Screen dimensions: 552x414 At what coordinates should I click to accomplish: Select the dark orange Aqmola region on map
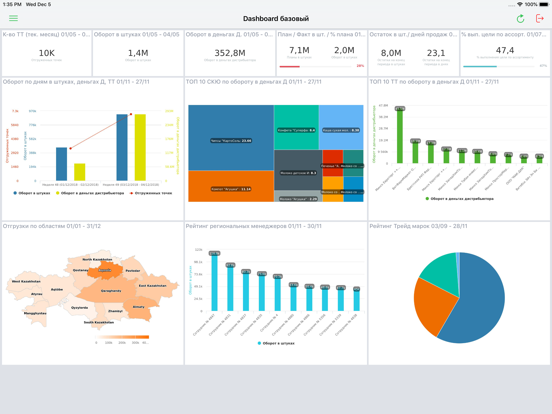(105, 270)
